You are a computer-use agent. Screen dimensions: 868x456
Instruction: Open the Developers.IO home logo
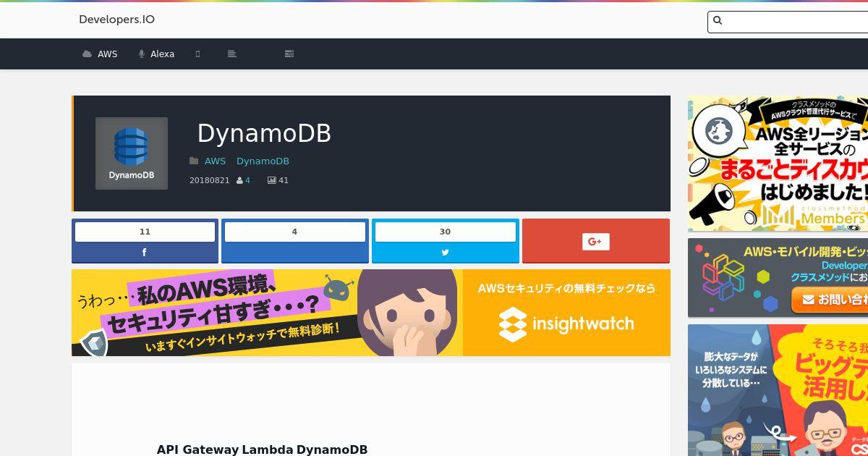(116, 20)
